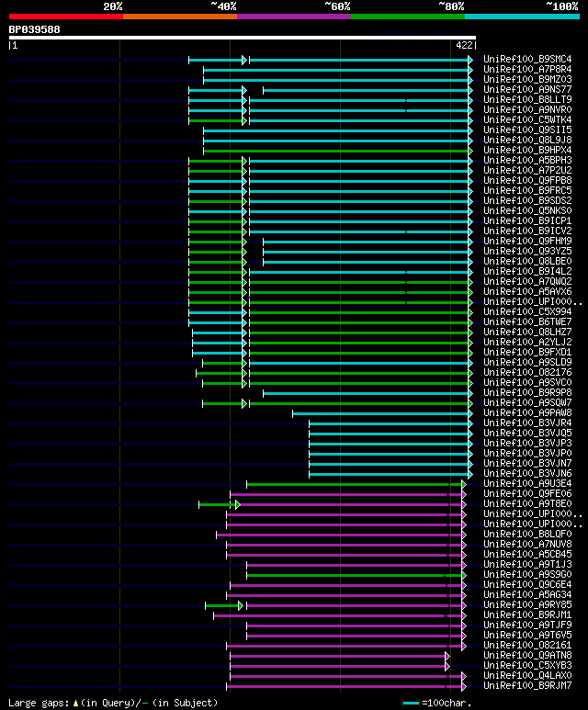Open hit UniRef100_A7P8R4
Image resolution: width=588 pixels, height=710 pixels.
(x=527, y=69)
